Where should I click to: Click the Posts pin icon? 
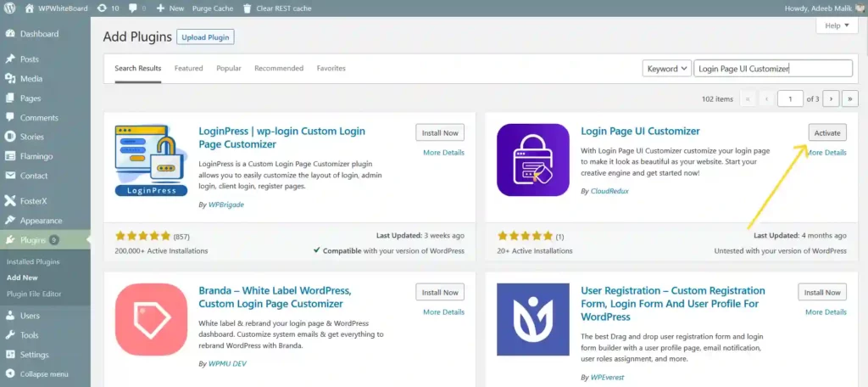pos(10,59)
